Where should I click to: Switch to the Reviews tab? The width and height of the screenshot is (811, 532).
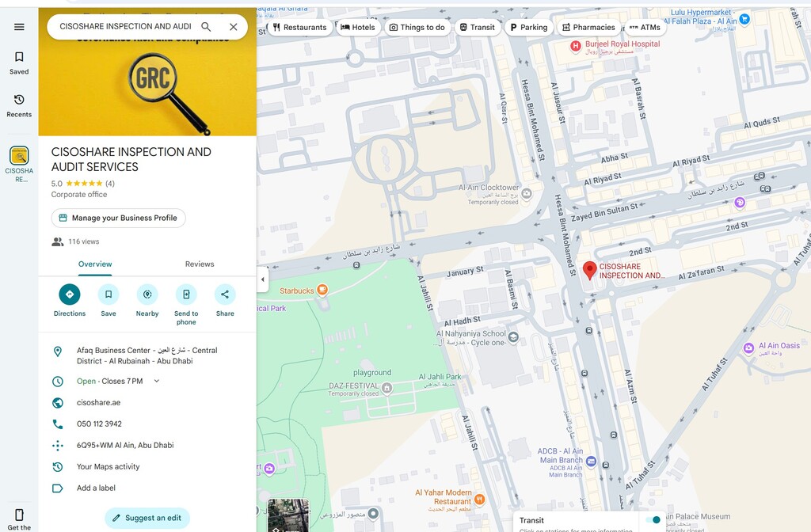[x=200, y=264]
